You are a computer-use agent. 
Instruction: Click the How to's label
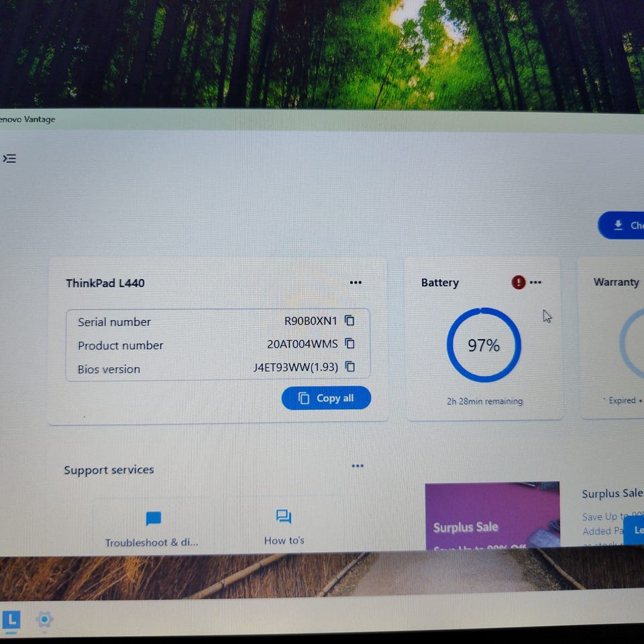(284, 541)
